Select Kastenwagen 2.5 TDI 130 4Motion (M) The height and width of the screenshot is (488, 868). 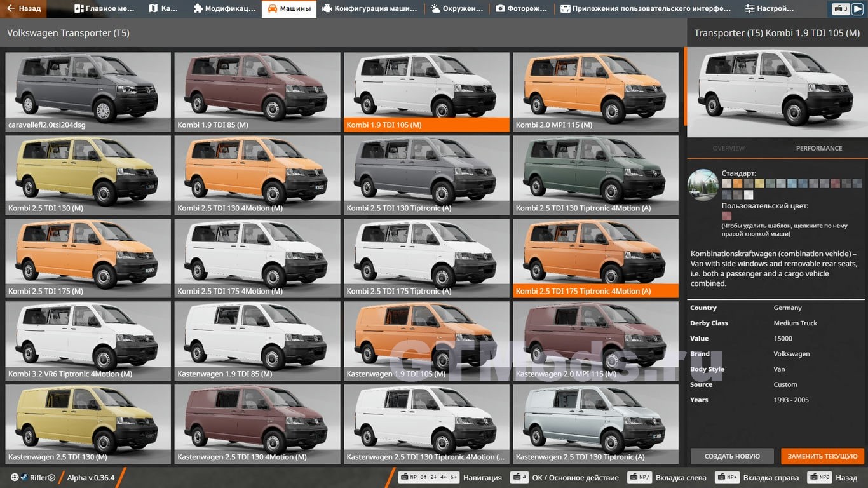(x=257, y=424)
